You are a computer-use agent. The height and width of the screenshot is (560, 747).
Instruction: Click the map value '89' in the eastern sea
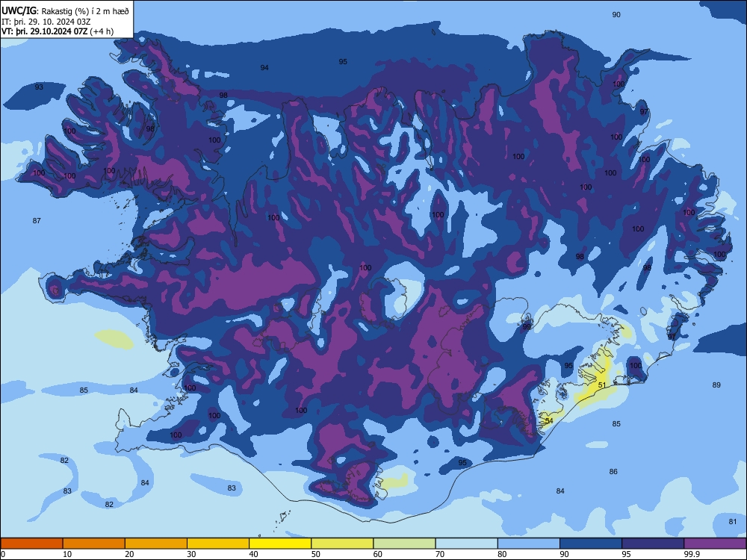[716, 385]
